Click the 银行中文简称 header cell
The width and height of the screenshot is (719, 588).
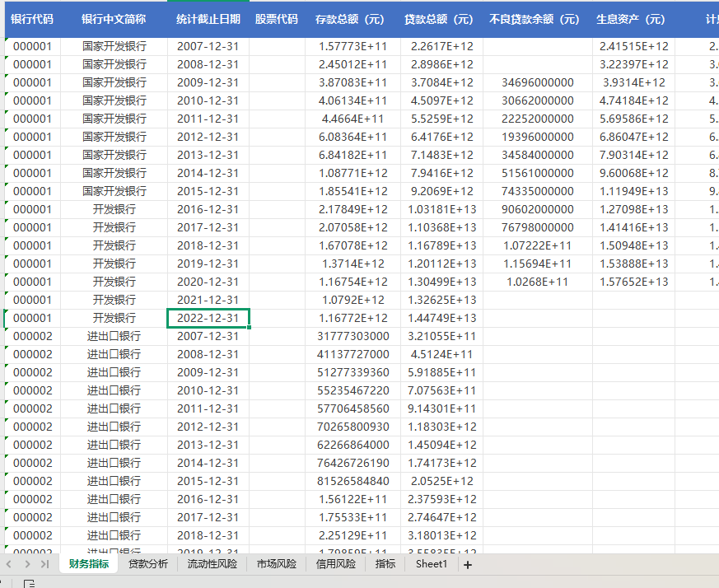(114, 19)
